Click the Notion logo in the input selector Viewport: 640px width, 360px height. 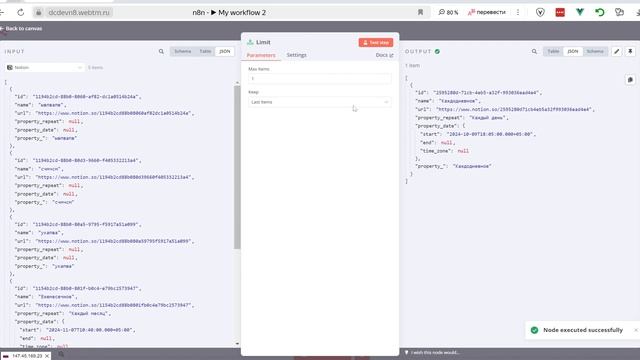coord(10,68)
